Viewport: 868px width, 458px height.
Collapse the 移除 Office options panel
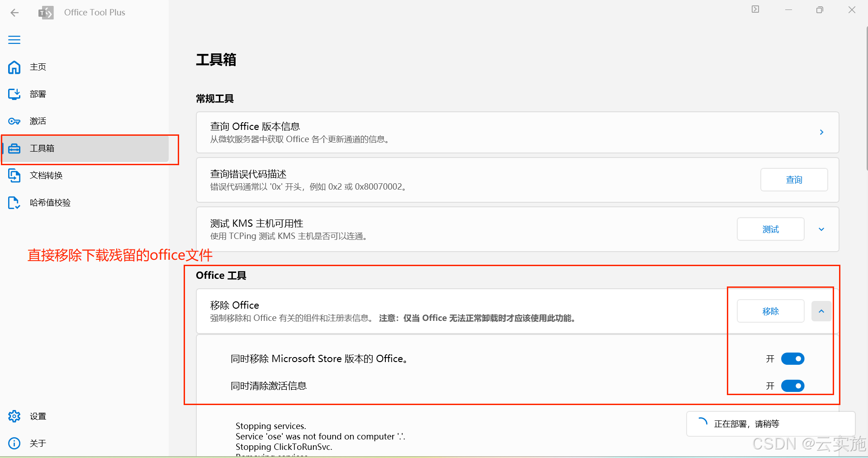tap(821, 311)
